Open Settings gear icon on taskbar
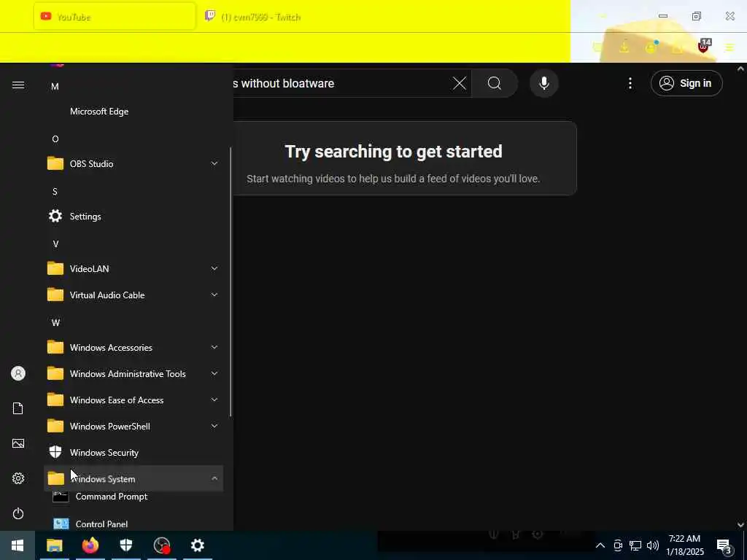Screen dimensions: 747x560 point(197,545)
